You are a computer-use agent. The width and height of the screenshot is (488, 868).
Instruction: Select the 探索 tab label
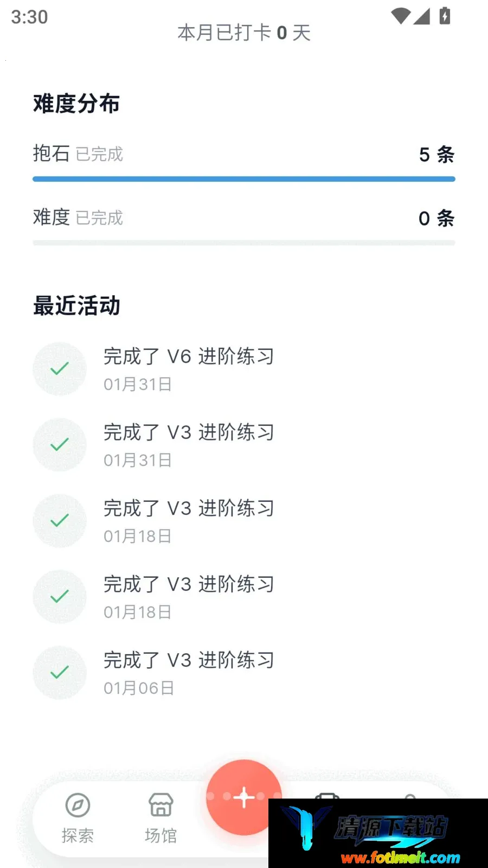tap(78, 835)
